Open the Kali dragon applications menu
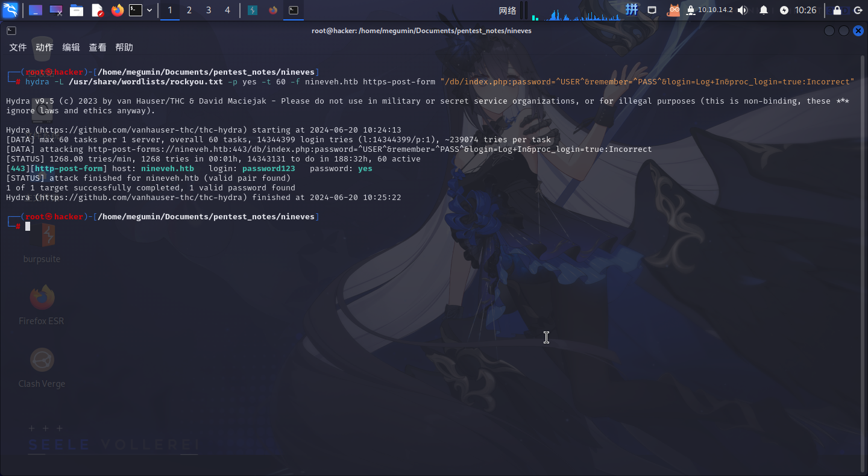868x476 pixels. 10,10
